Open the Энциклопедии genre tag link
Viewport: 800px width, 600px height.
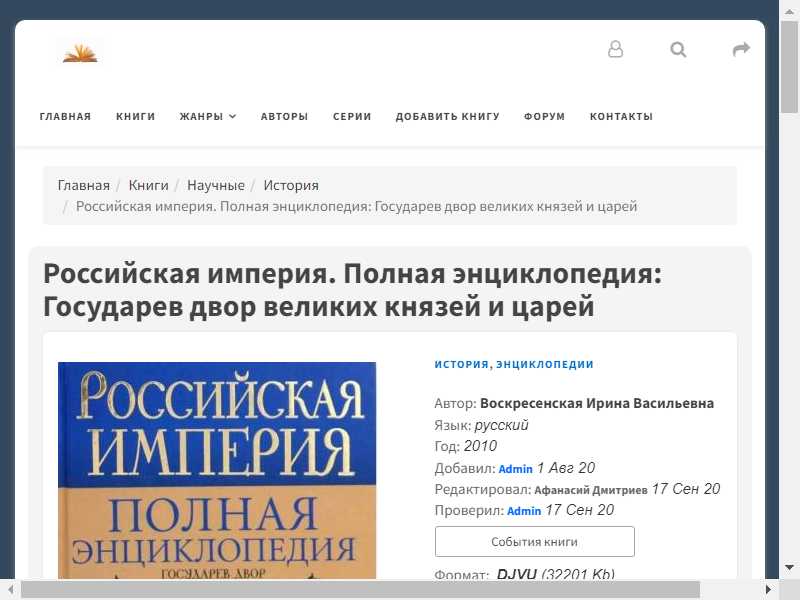point(545,364)
